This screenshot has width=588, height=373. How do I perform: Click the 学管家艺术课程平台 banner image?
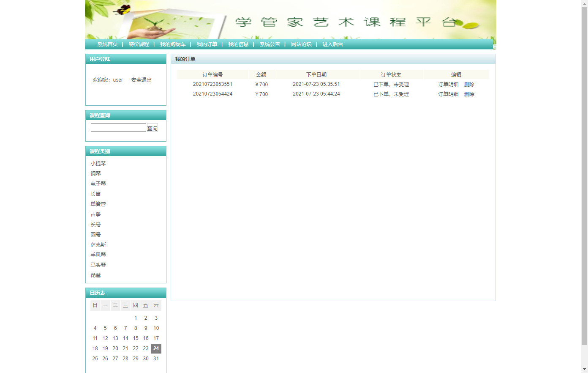(x=290, y=19)
